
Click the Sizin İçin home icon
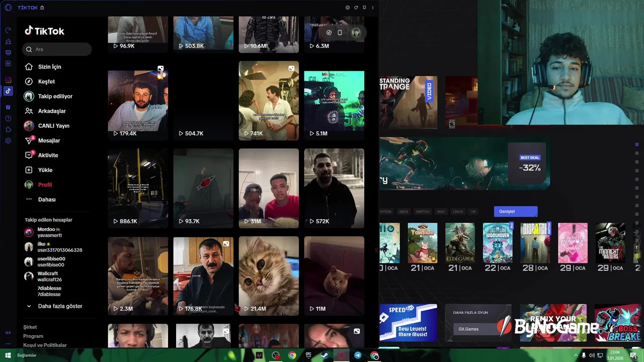pyautogui.click(x=29, y=67)
